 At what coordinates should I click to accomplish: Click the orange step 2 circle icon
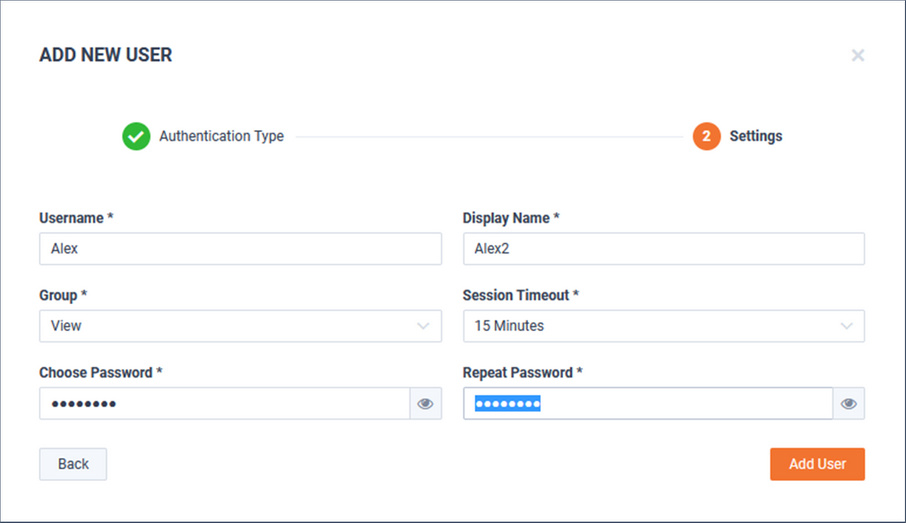tap(706, 136)
